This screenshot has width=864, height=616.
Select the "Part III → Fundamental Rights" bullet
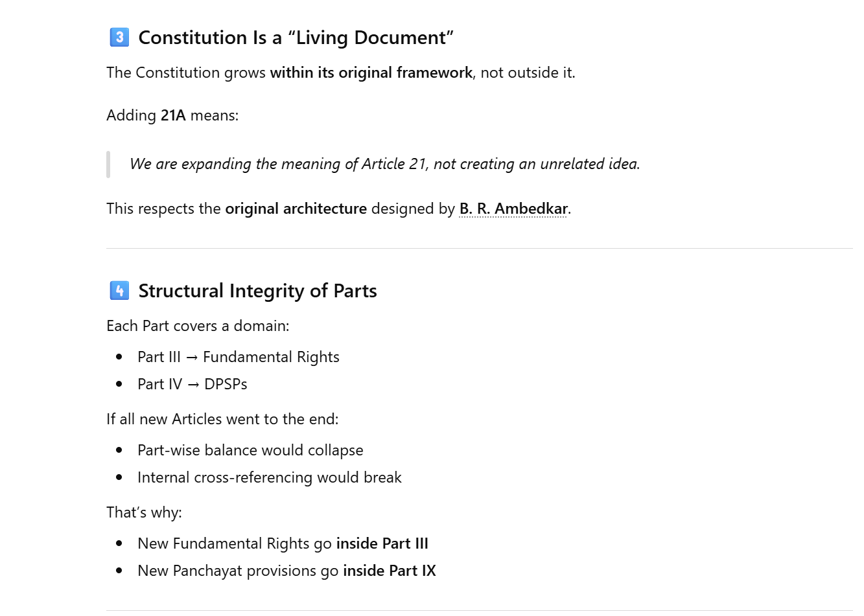(x=238, y=357)
